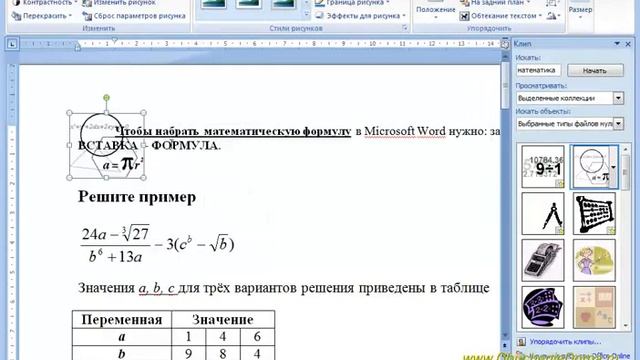640x360 pixels.
Task: Expand the picture styles gallery arrow
Action: (307, 15)
